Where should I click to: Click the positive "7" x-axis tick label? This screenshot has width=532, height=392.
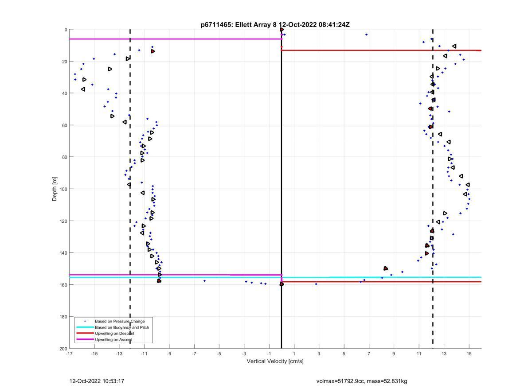[x=369, y=353]
